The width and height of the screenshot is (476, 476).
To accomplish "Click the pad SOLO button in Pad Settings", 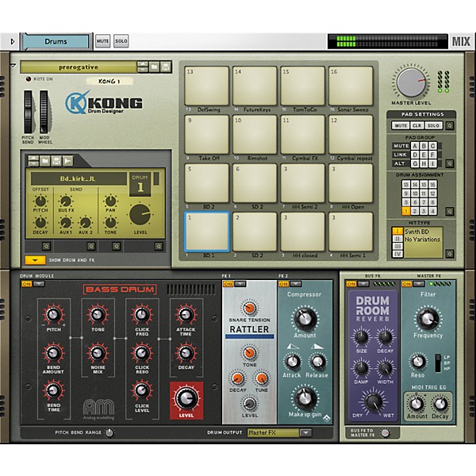I will click(433, 125).
